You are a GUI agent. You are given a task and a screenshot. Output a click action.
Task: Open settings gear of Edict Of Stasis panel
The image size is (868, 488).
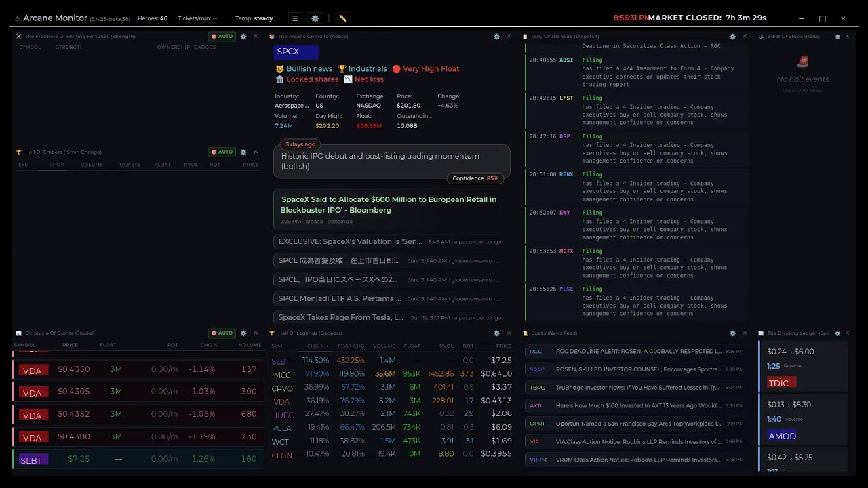pos(837,37)
